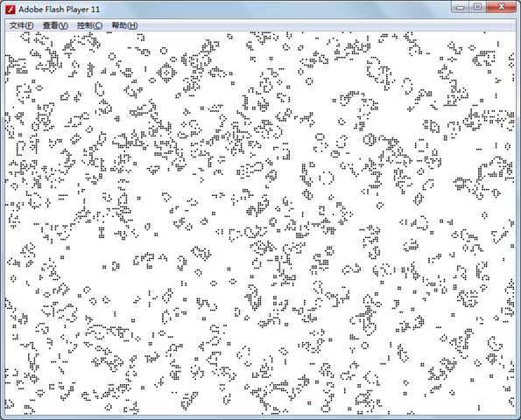Open the 控制(C) menu

(x=89, y=25)
